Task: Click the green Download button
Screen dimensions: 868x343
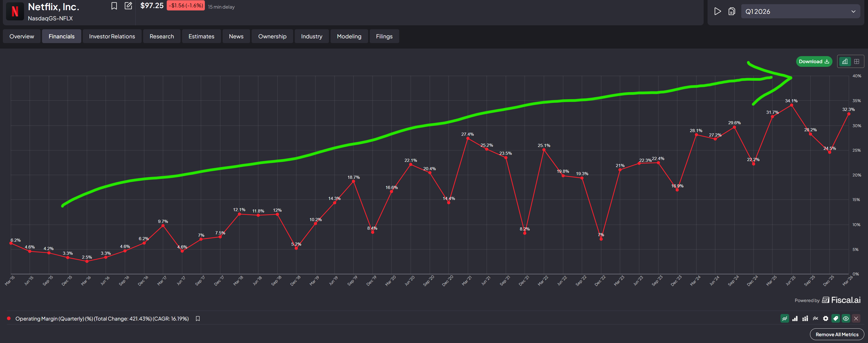Action: [814, 62]
